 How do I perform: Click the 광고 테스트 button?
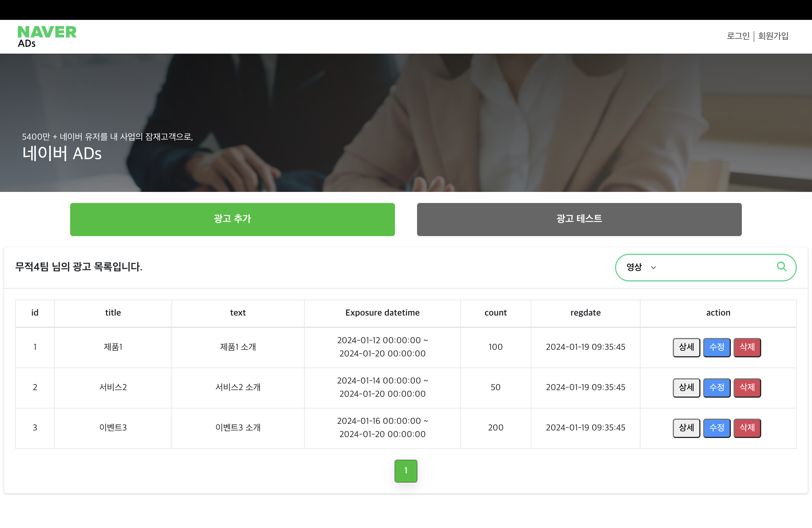[579, 219]
